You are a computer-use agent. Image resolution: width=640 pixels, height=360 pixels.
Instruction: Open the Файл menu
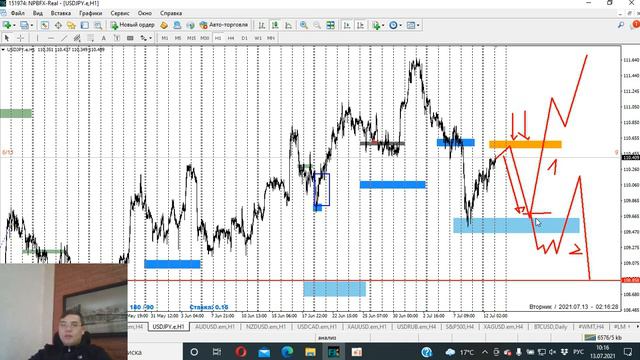(x=18, y=13)
